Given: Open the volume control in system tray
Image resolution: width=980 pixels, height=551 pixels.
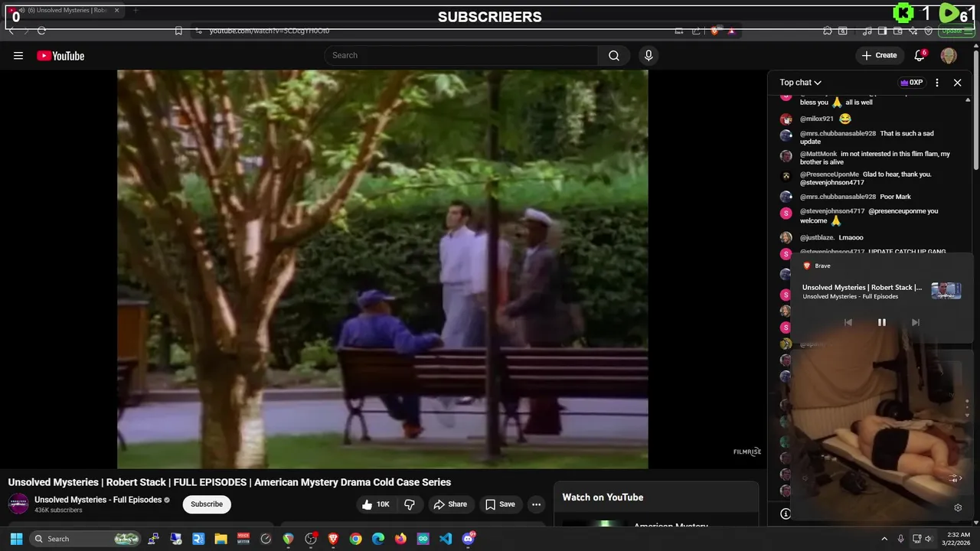Looking at the screenshot, I should [x=929, y=539].
